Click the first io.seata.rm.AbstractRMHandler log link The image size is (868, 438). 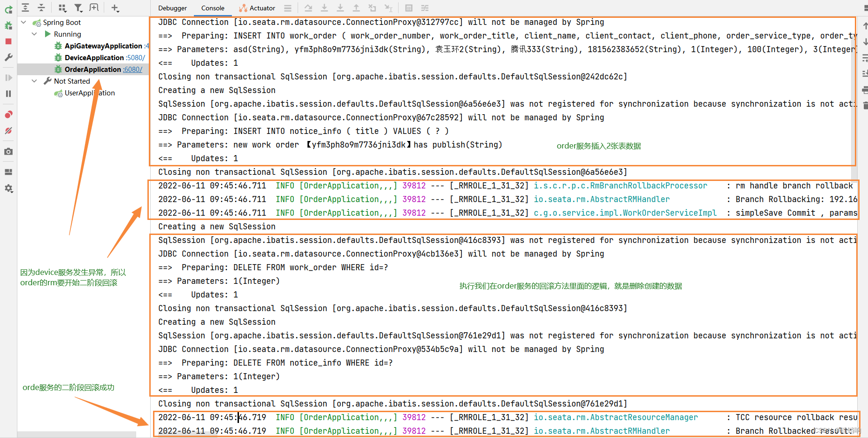[601, 199]
